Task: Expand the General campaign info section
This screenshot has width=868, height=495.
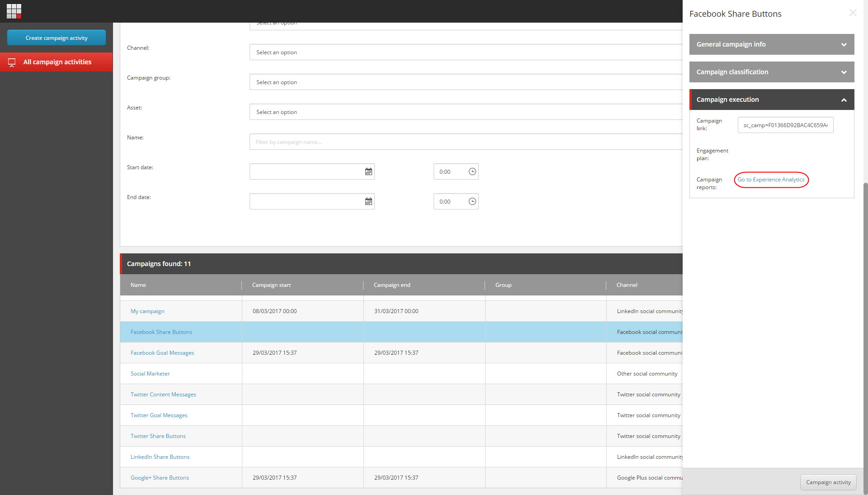Action: pyautogui.click(x=772, y=44)
